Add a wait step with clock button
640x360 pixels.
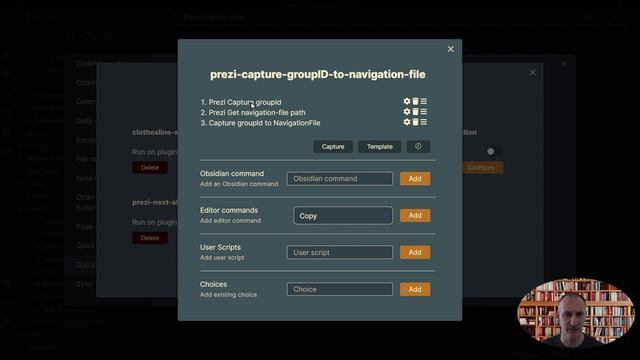point(418,147)
